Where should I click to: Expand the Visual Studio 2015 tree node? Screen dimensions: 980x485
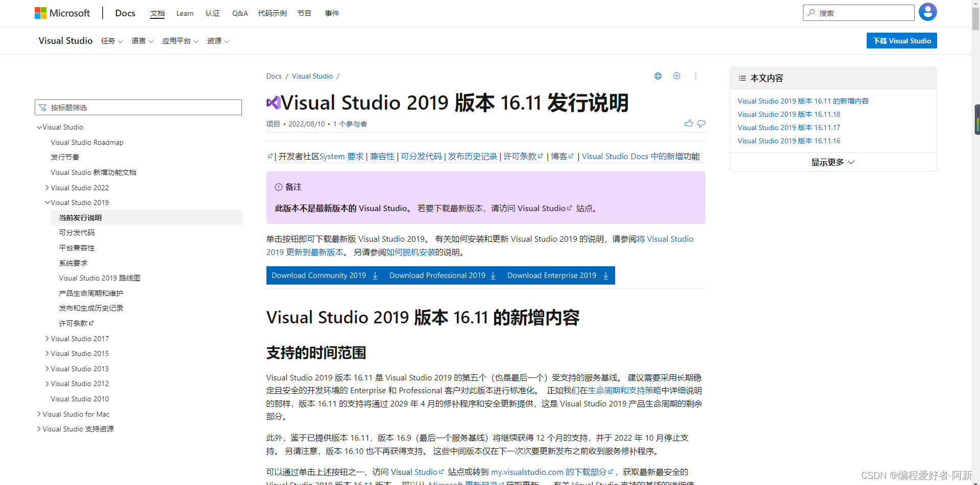click(47, 353)
